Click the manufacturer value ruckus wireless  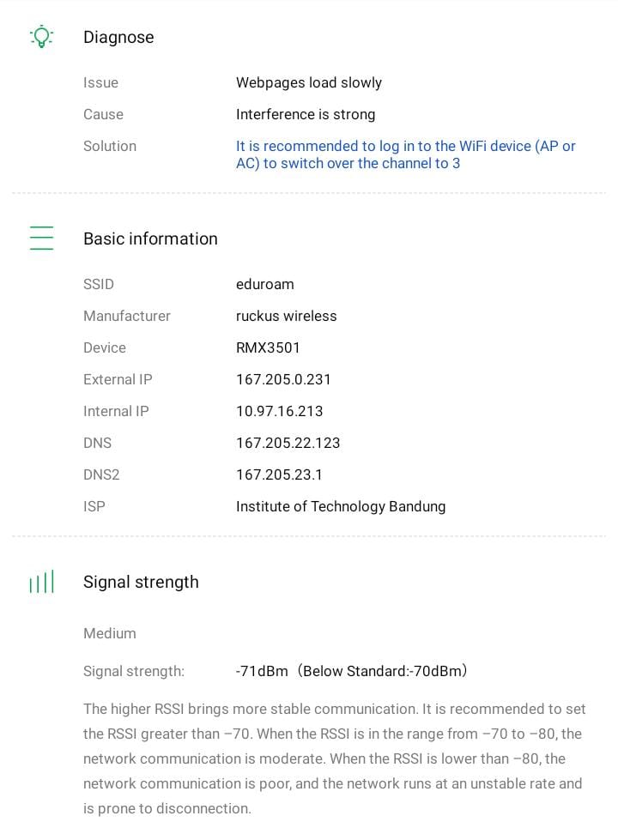coord(286,316)
